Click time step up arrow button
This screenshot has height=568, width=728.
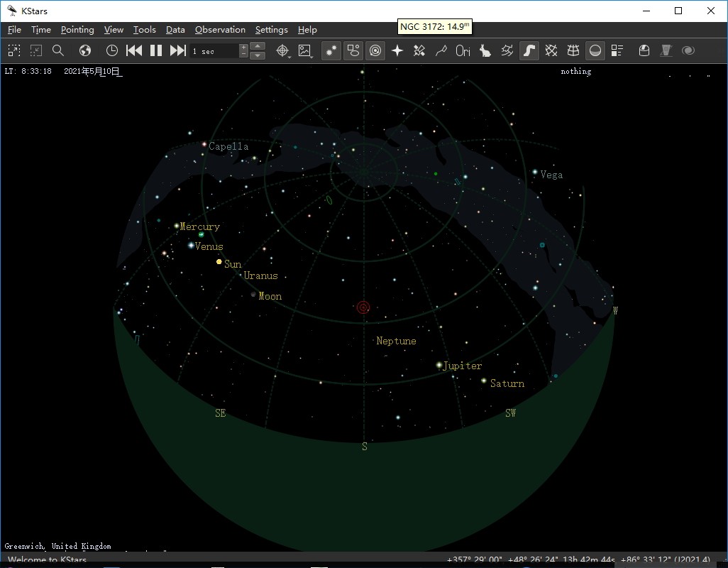click(x=259, y=47)
